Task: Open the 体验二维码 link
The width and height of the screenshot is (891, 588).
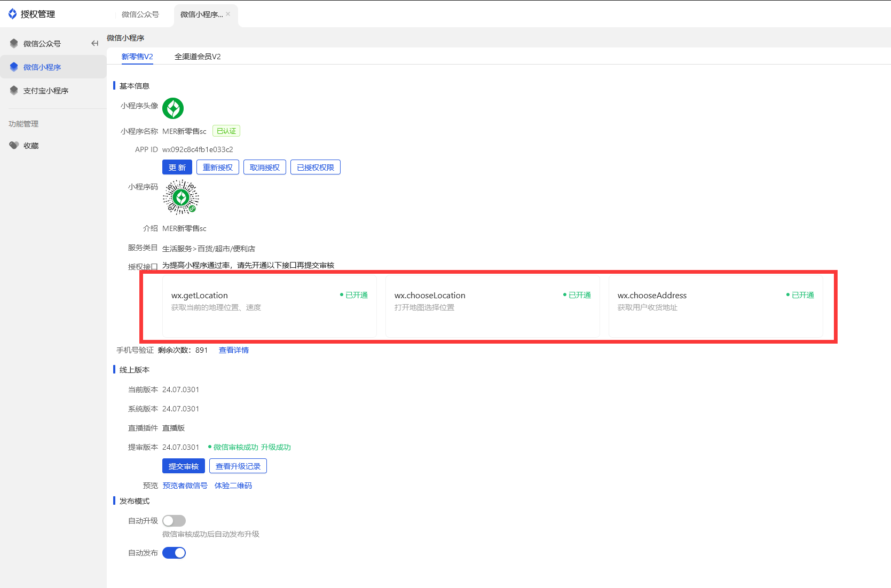Action: (233, 486)
